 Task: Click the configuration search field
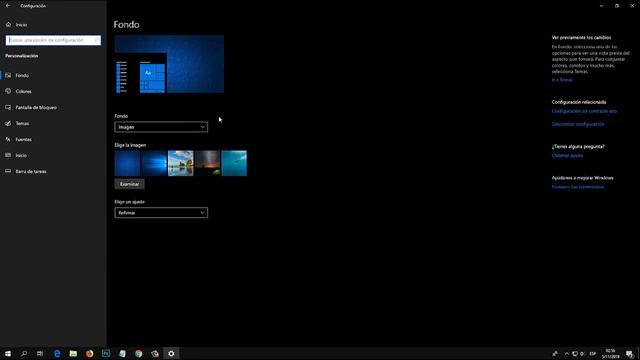click(53, 40)
